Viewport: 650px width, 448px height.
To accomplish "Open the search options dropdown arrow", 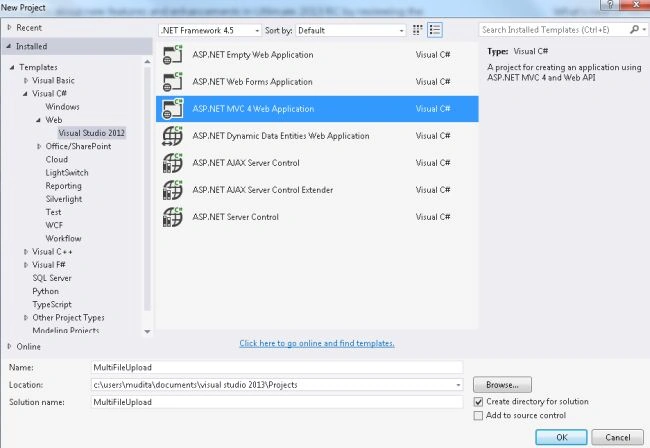I will (x=644, y=29).
